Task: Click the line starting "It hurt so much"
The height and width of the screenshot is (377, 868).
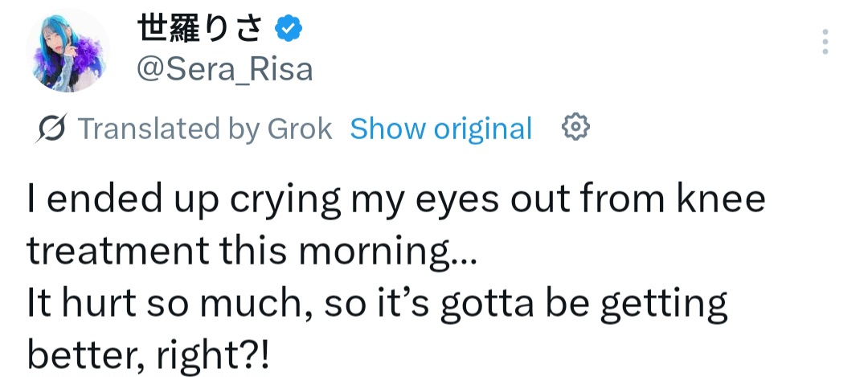Action: point(377,304)
